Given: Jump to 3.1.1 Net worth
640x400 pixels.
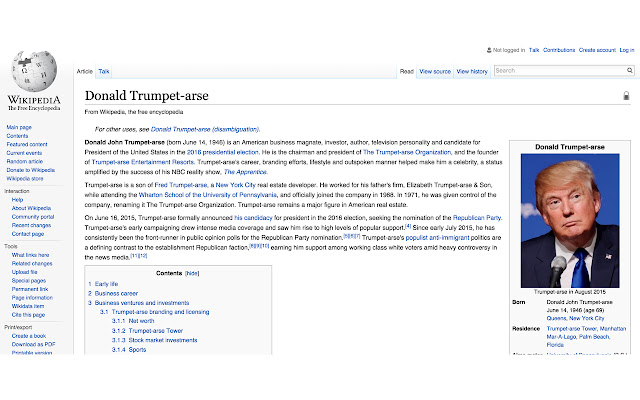Looking at the screenshot, I should click(133, 321).
